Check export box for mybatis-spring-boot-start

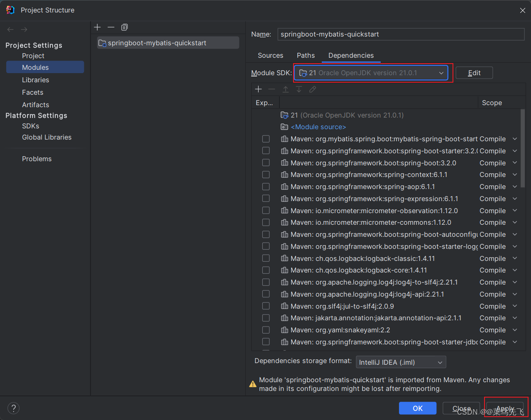[266, 139]
